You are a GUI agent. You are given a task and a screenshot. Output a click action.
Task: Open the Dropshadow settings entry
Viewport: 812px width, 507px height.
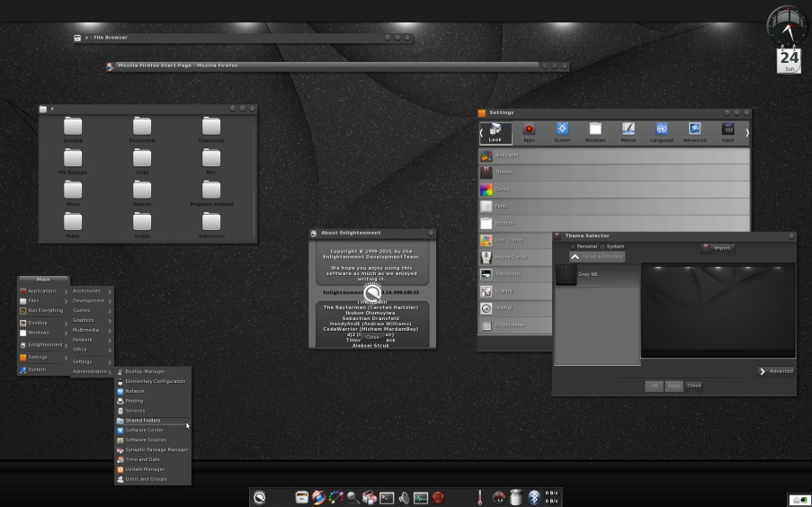(x=516, y=325)
